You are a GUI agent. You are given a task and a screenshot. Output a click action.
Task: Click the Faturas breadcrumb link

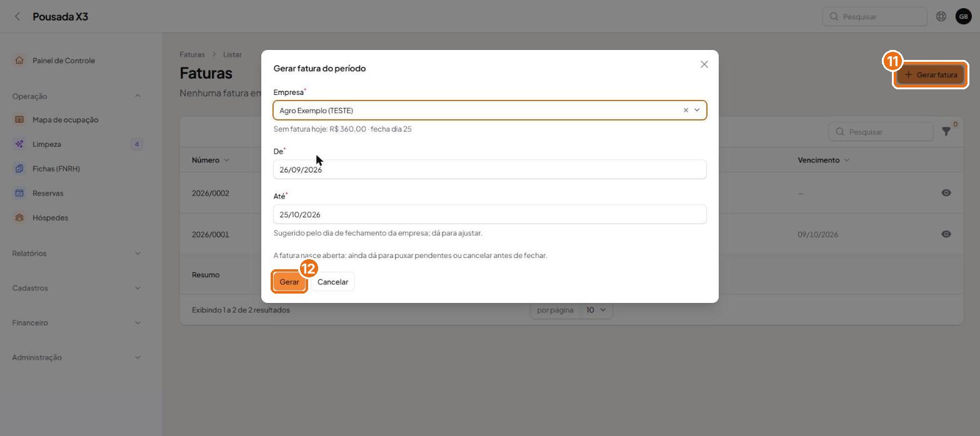tap(192, 55)
